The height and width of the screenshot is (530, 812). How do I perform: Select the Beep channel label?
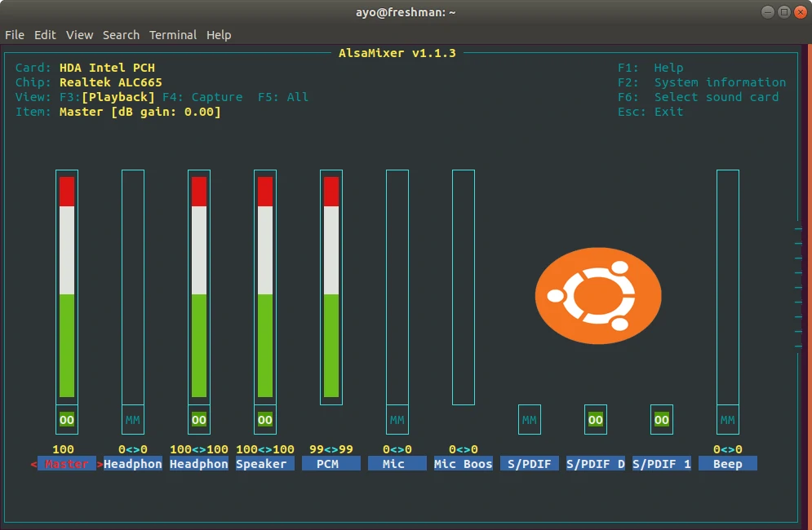pos(728,464)
